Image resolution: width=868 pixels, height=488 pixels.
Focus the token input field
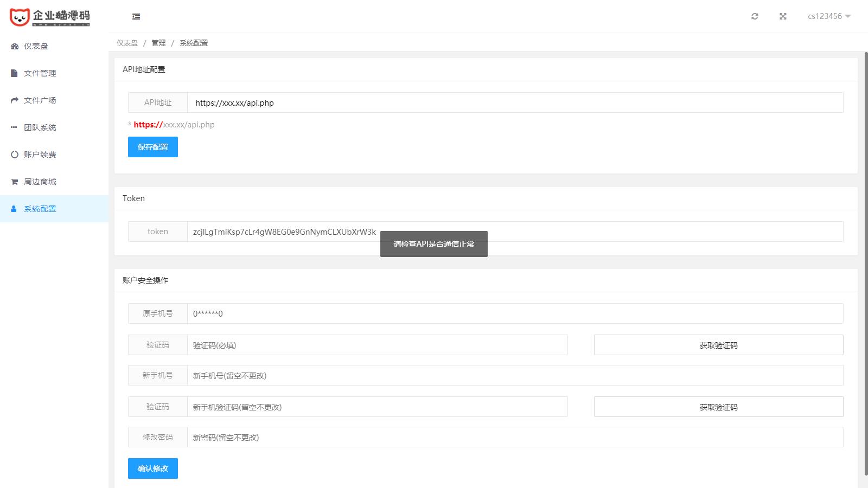click(597, 232)
